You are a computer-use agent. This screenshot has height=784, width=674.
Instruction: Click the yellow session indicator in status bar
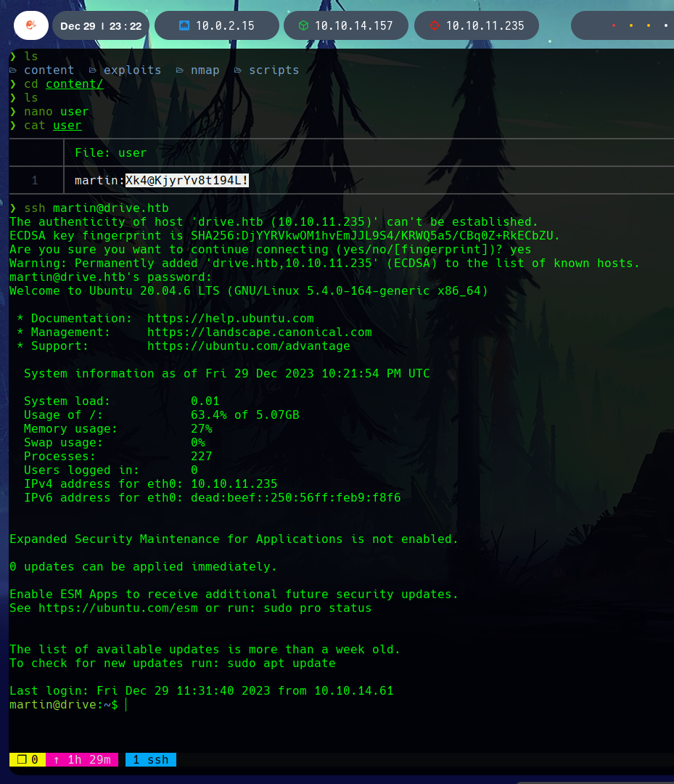tap(27, 760)
